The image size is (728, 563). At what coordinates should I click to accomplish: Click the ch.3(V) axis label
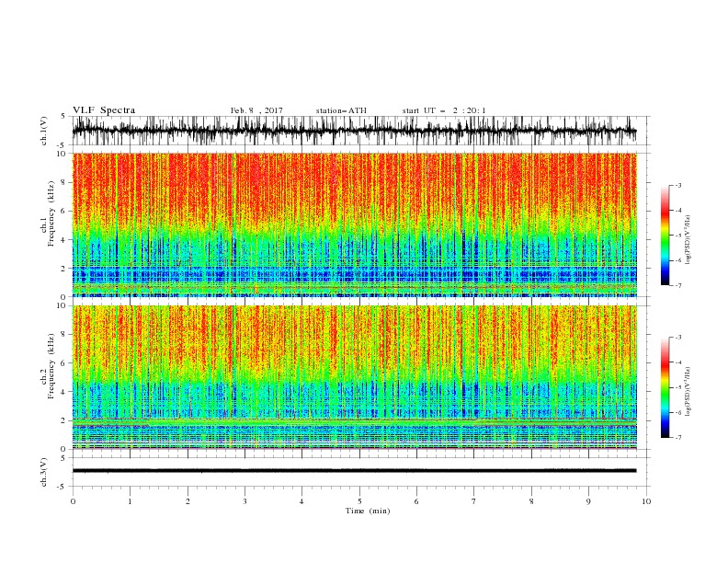pos(44,472)
